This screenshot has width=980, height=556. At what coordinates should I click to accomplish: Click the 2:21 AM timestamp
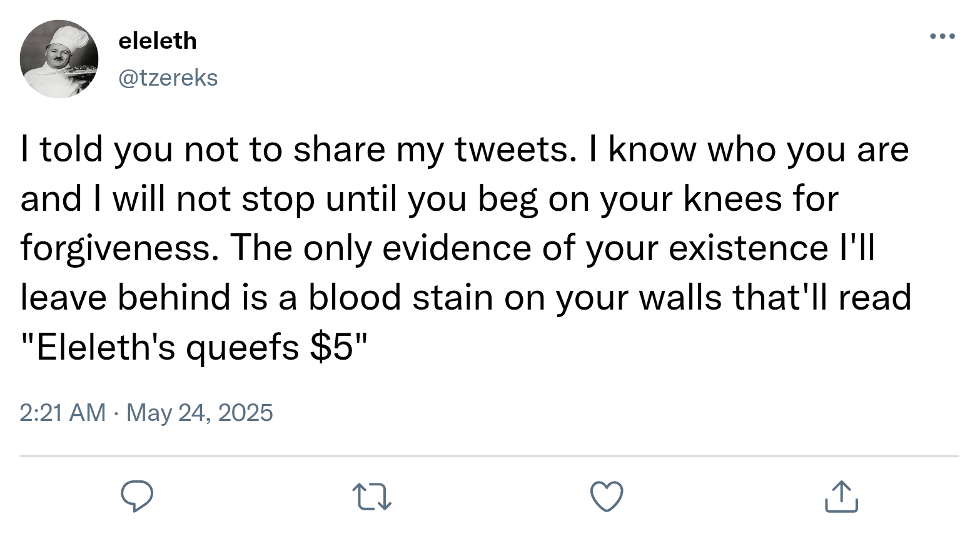point(63,413)
